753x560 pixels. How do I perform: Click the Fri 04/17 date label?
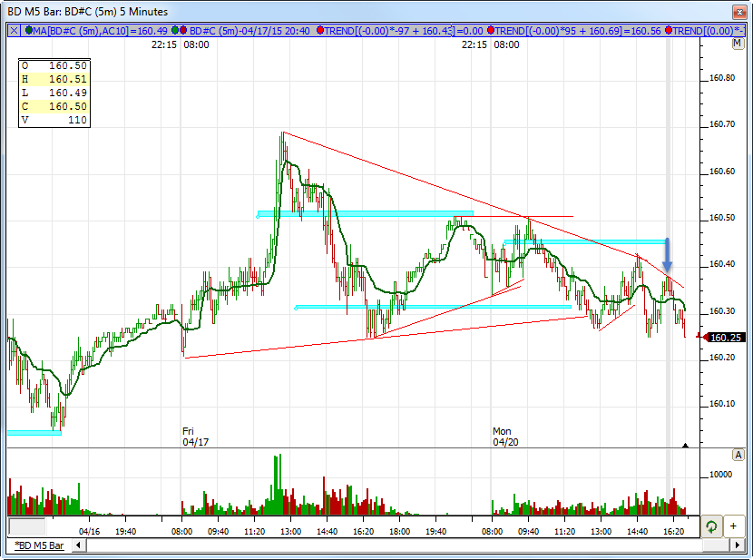click(x=195, y=437)
